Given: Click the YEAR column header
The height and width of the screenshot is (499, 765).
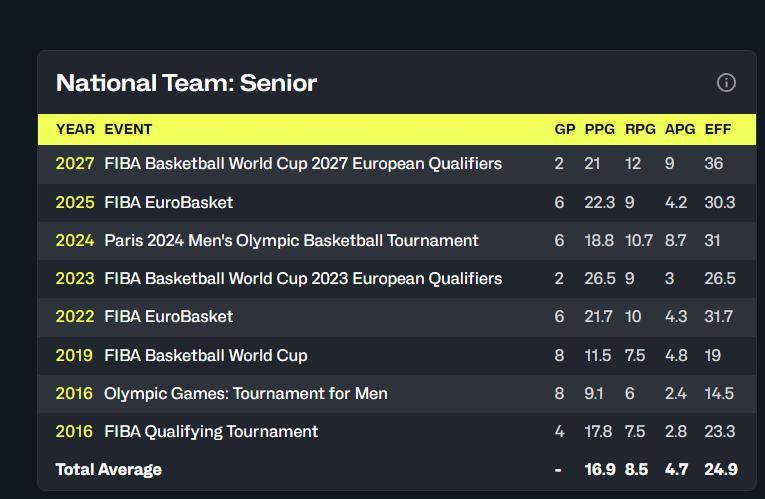Looking at the screenshot, I should coord(75,129).
